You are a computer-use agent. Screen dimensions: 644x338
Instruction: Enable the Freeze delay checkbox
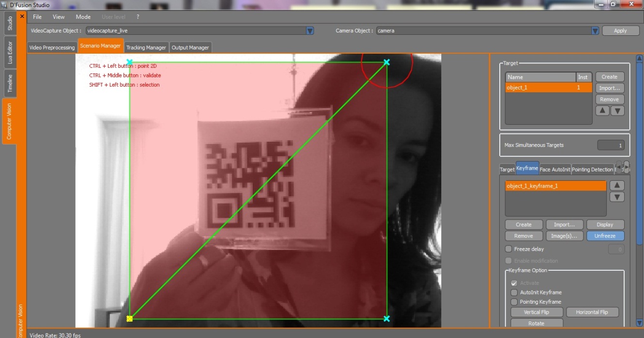tap(508, 249)
